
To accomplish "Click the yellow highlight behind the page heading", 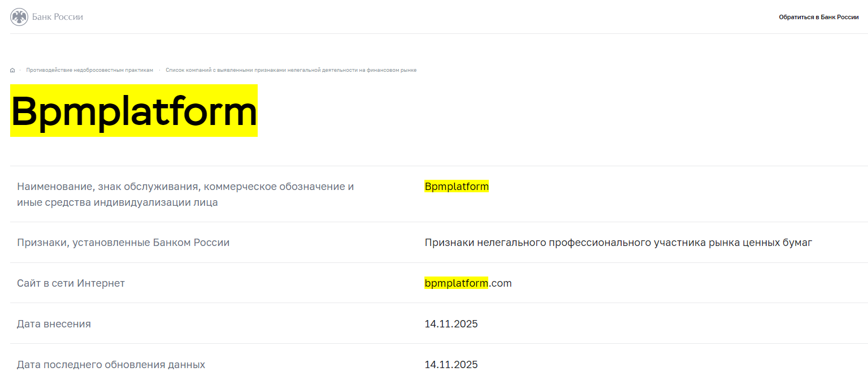I will pos(133,111).
